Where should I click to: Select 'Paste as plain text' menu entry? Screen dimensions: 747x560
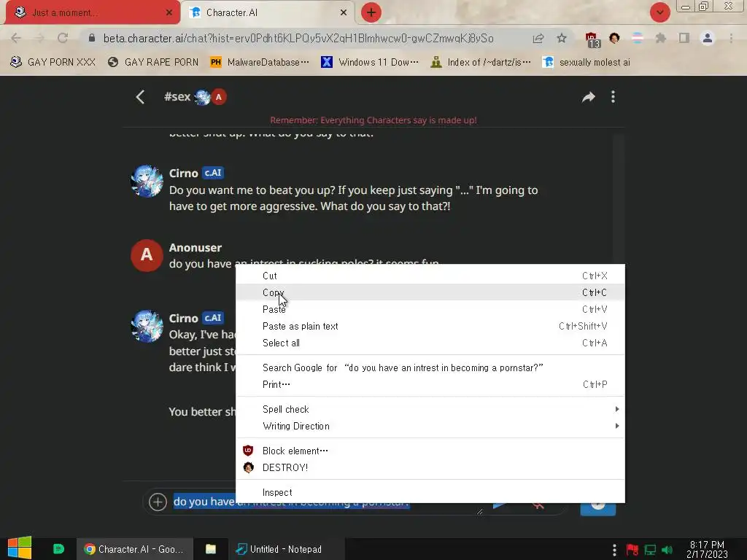430,326
